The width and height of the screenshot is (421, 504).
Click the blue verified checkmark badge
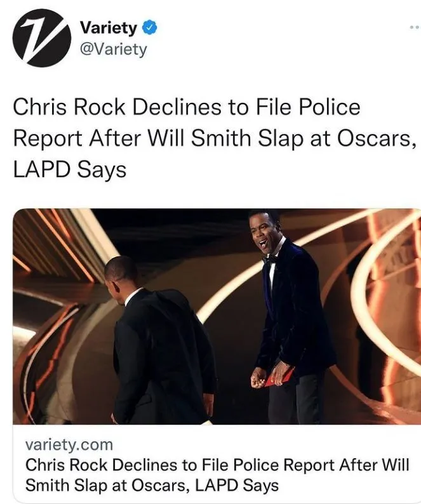coord(150,28)
